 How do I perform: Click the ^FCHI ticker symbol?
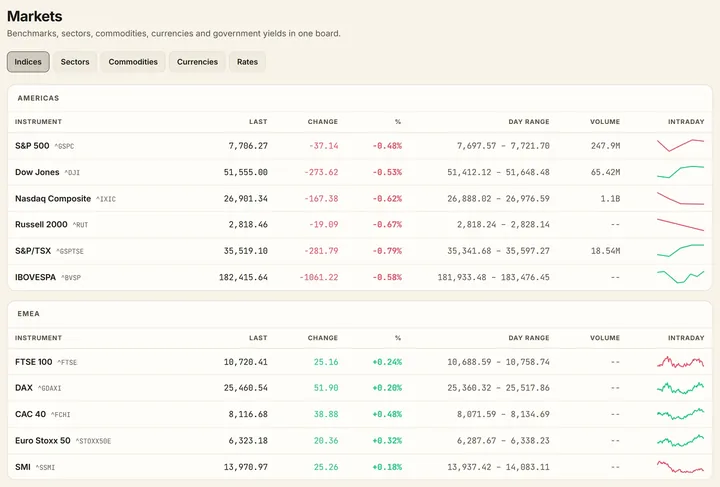coord(60,415)
